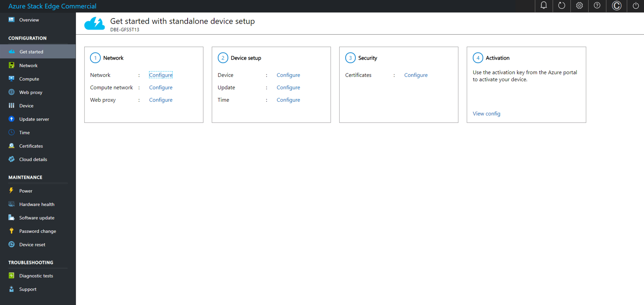Screen dimensions: 644x305
Task: Select the Network configuration sidebar icon
Action: coord(11,65)
